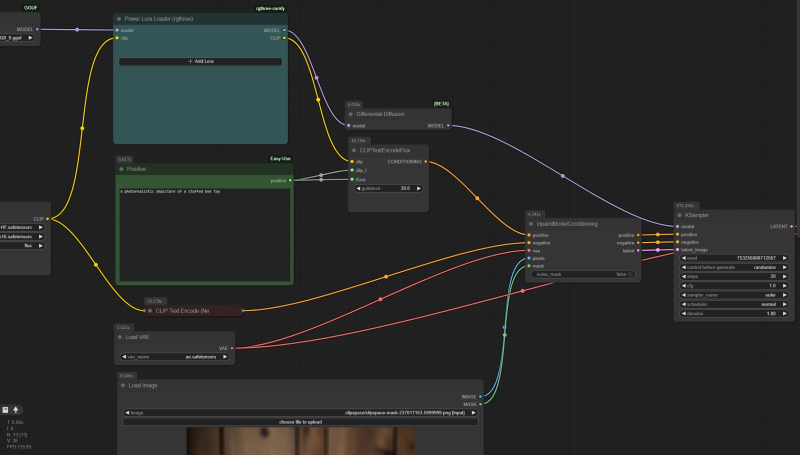Collapse the Differential Diffusion node
This screenshot has width=800, height=455.
(351, 114)
